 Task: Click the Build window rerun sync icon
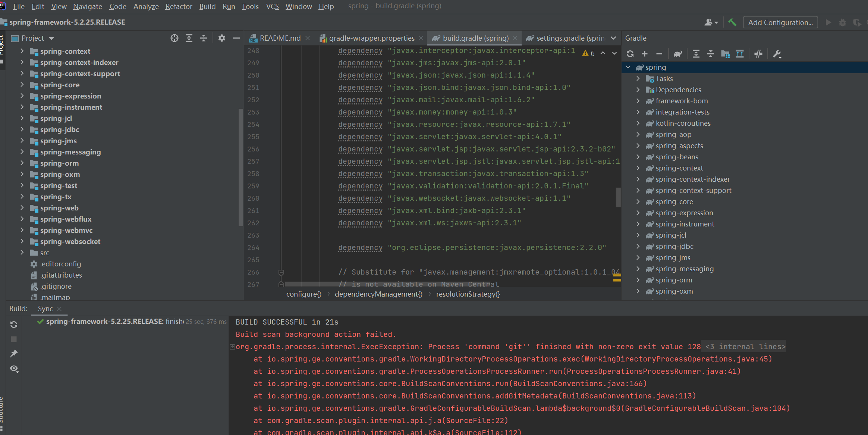pos(14,325)
